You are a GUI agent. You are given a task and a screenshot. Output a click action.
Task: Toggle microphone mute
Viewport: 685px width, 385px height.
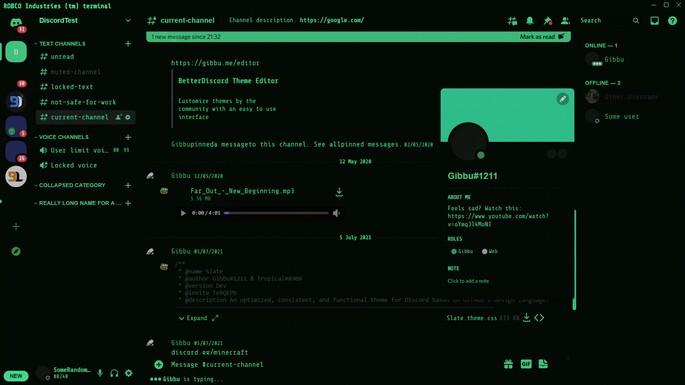100,373
